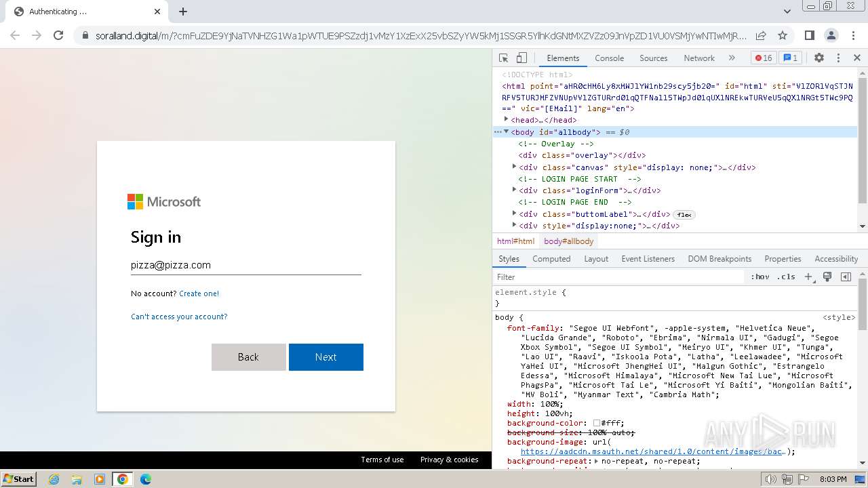
Task: Open the style source link
Action: pos(839,317)
